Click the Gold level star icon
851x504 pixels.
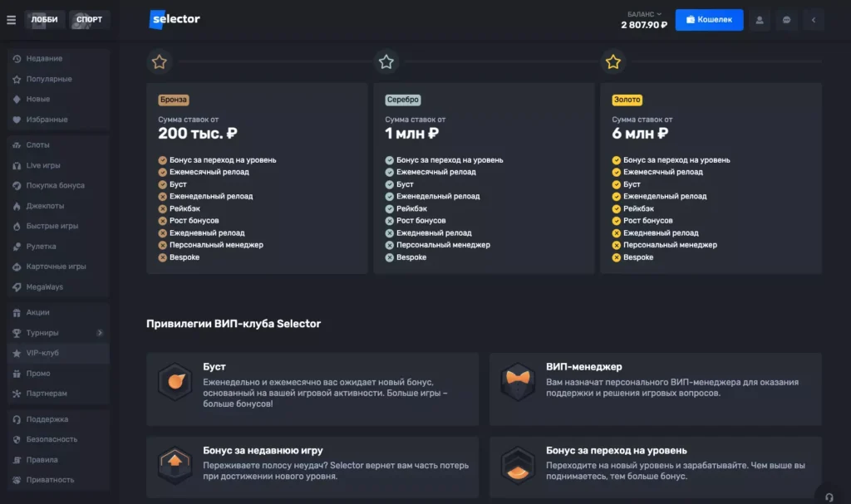pos(613,62)
